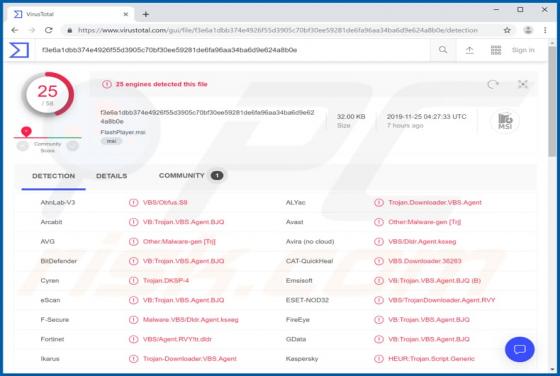Click Cyren result Trojan.DKSP-4
Screen dimensions: 560x376
166,281
